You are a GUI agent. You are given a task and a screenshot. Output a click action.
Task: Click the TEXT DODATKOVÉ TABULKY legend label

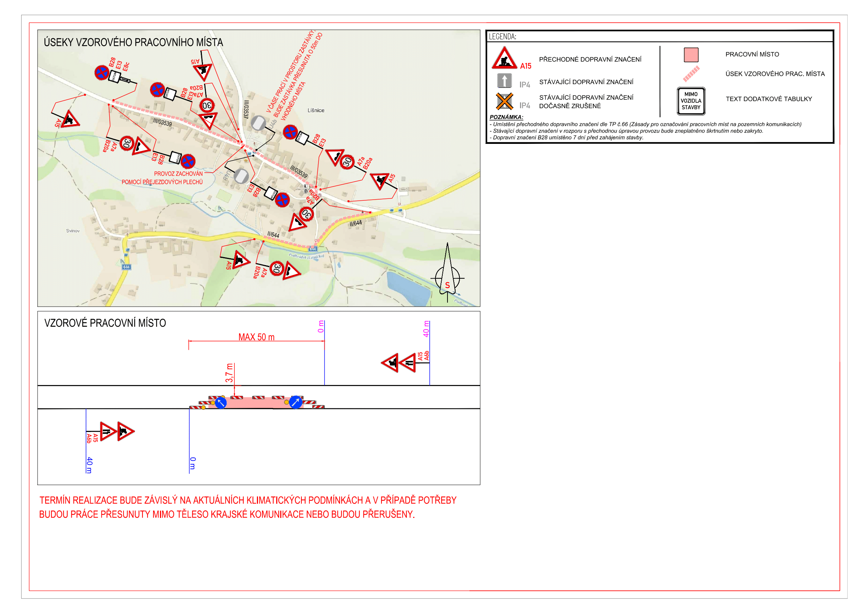pos(769,99)
